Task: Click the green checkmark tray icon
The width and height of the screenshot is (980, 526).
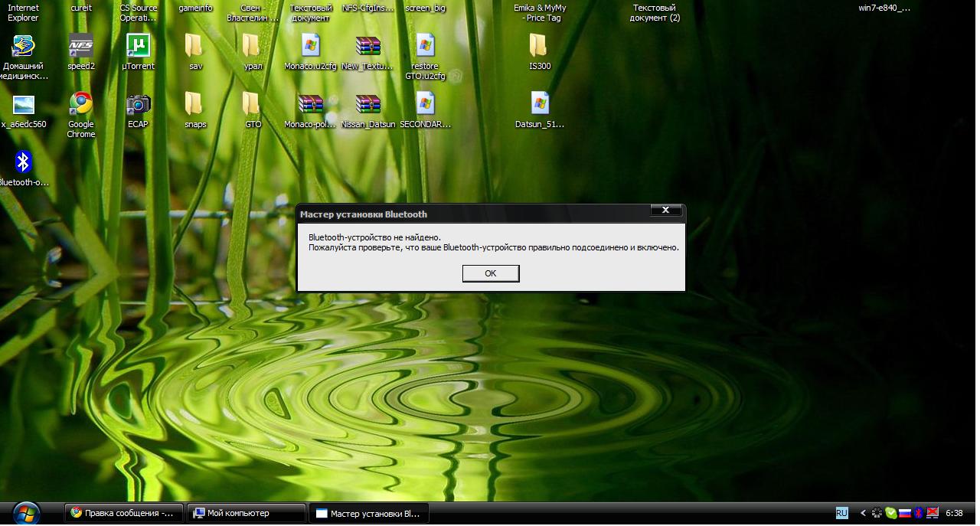Action: tap(891, 513)
